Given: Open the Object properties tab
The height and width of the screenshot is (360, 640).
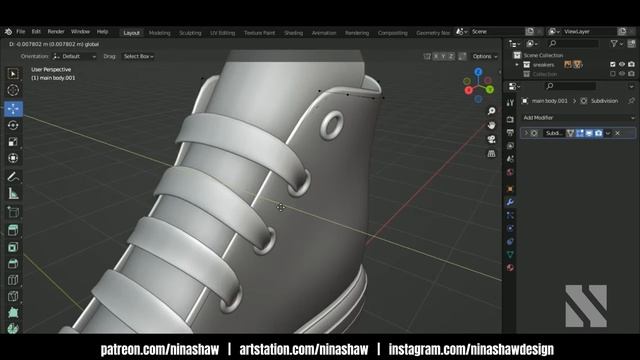Looking at the screenshot, I should (510, 189).
